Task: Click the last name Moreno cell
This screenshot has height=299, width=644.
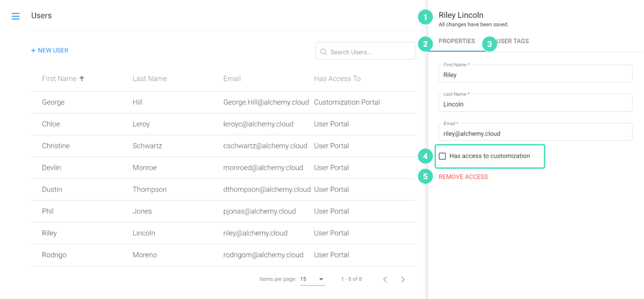Action: point(145,255)
